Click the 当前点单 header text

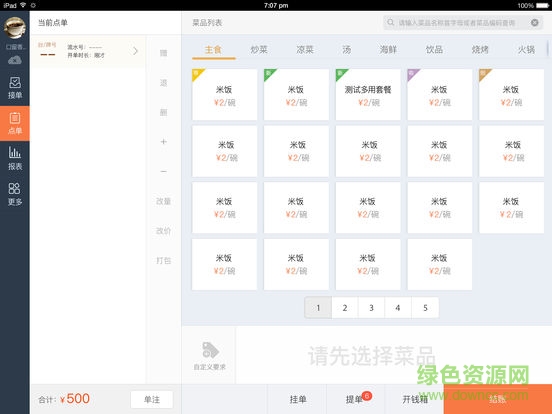(53, 23)
